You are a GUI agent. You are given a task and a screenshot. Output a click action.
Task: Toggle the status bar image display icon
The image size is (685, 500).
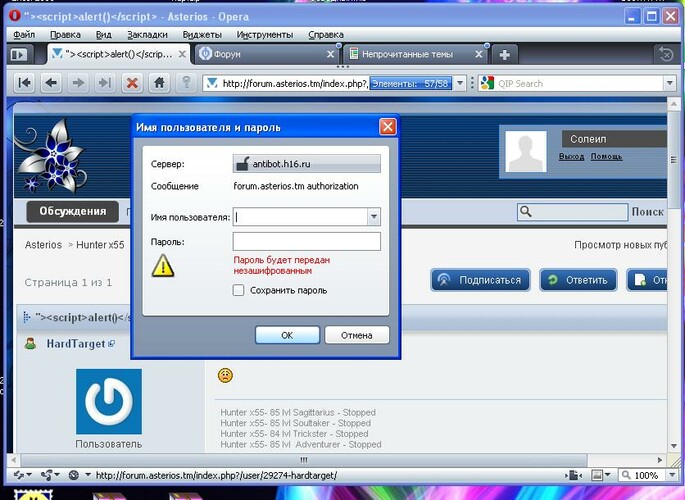[596, 475]
